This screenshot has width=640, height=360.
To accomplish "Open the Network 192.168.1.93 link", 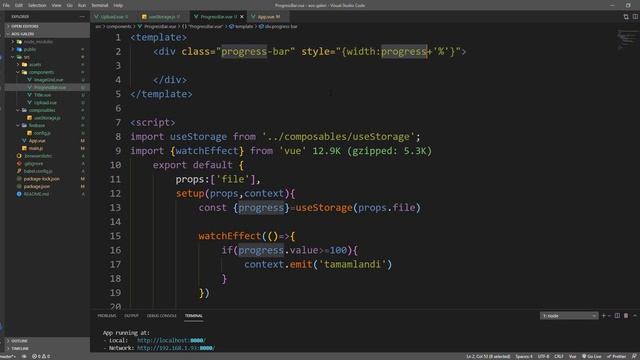I will tap(176, 348).
